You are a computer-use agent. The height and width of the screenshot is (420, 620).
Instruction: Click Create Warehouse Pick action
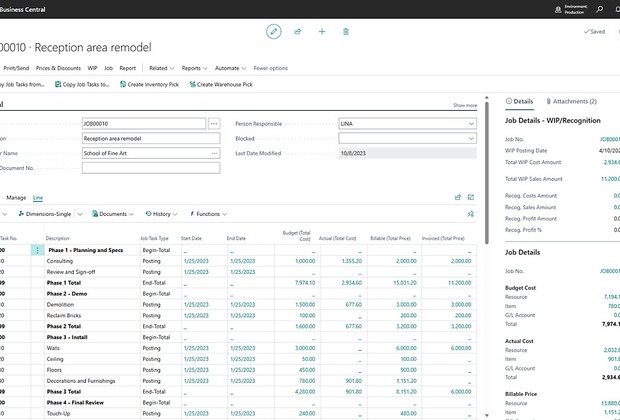click(x=221, y=84)
